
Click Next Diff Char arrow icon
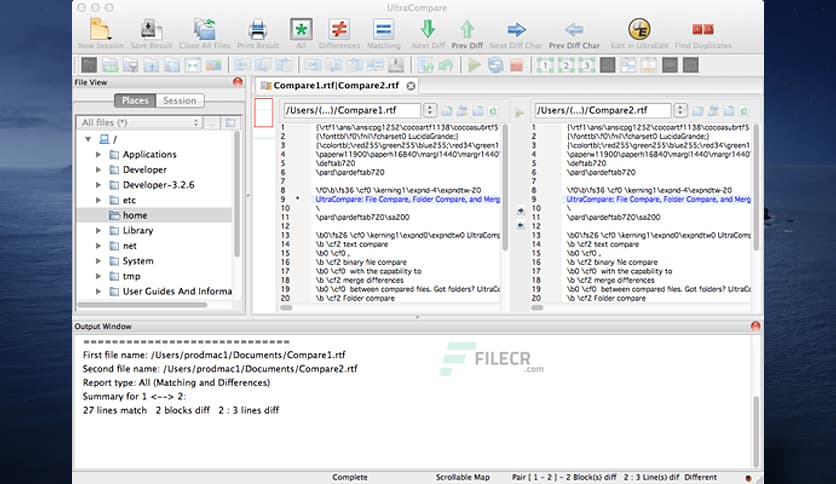click(x=516, y=28)
